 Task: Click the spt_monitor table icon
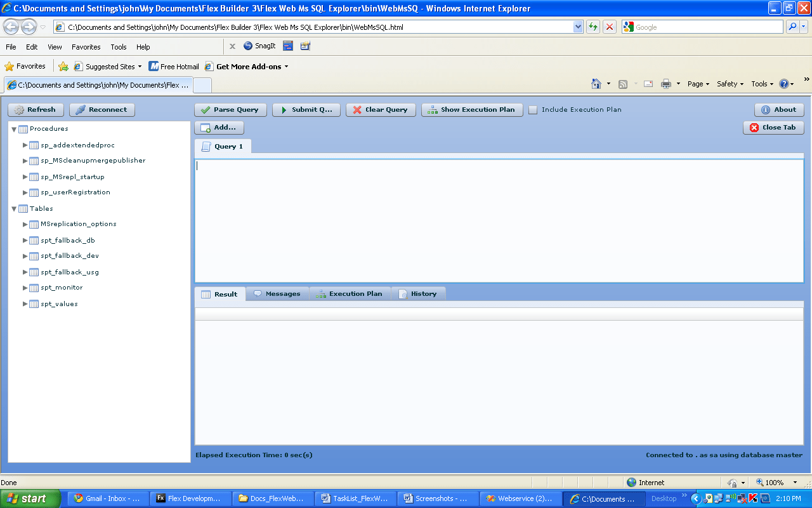coord(34,288)
